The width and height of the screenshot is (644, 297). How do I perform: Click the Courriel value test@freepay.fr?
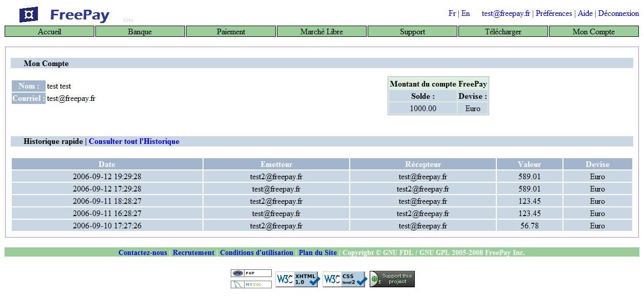(71, 99)
